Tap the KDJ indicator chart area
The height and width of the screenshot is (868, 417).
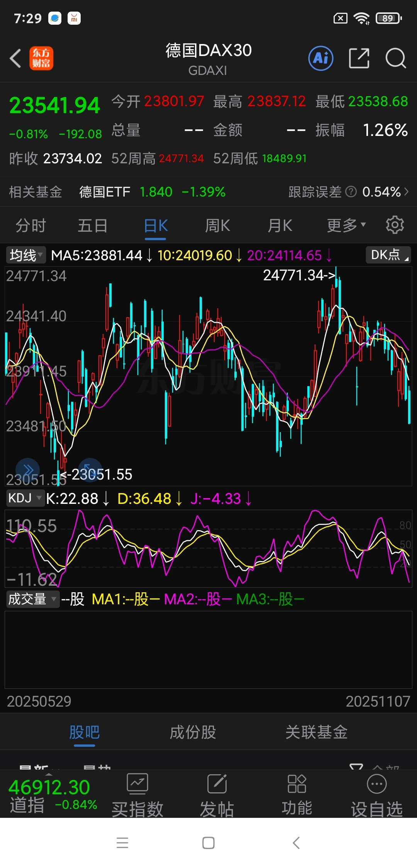coord(208,548)
